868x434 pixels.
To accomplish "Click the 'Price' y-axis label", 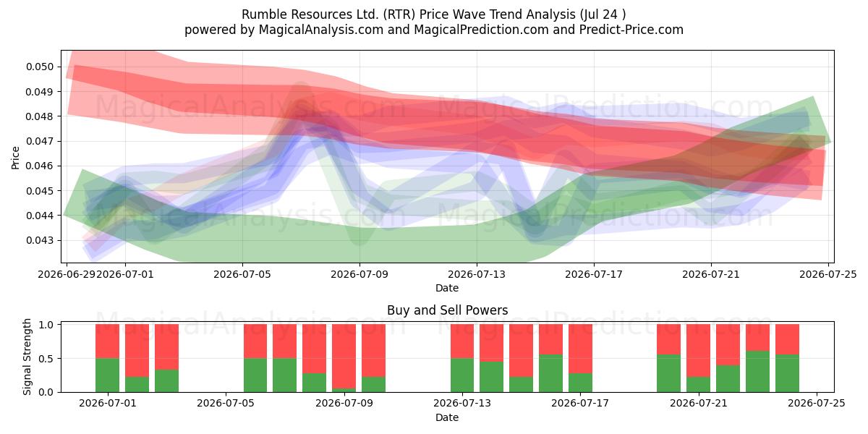I will (16, 156).
